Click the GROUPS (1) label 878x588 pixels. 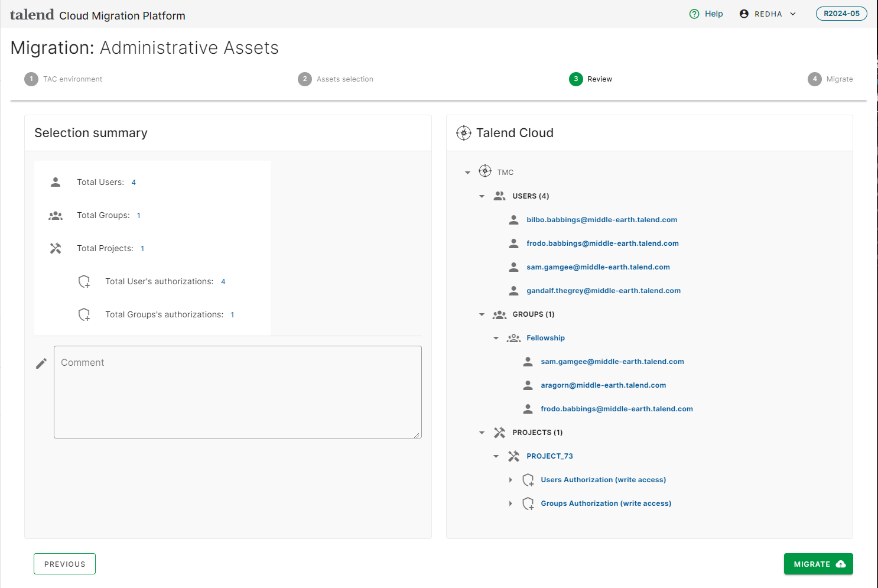pos(534,314)
